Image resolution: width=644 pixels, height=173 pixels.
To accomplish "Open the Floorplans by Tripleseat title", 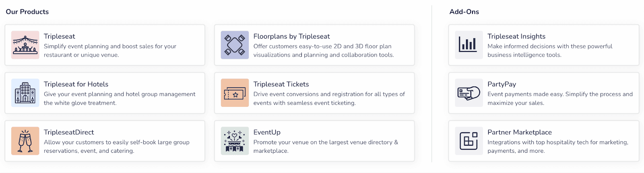I will [x=291, y=36].
